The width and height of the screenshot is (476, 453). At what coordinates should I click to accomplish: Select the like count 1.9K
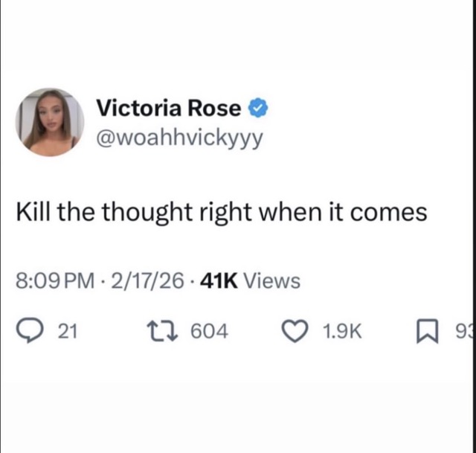(342, 331)
